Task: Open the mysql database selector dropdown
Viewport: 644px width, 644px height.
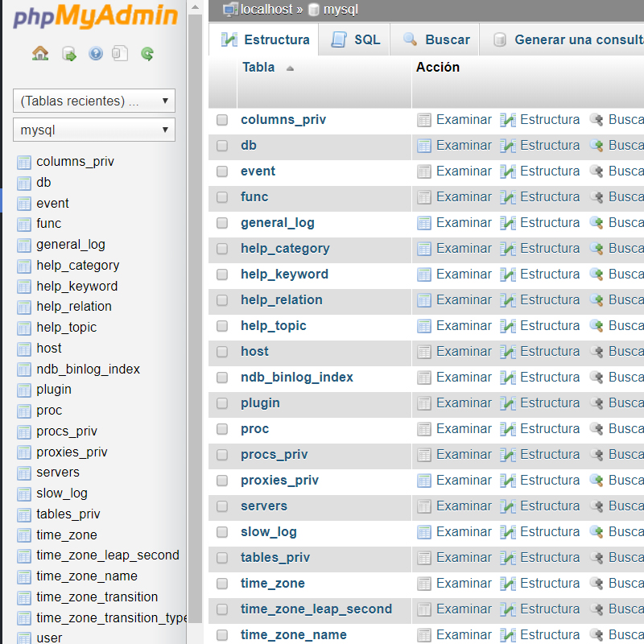Action: pos(94,130)
